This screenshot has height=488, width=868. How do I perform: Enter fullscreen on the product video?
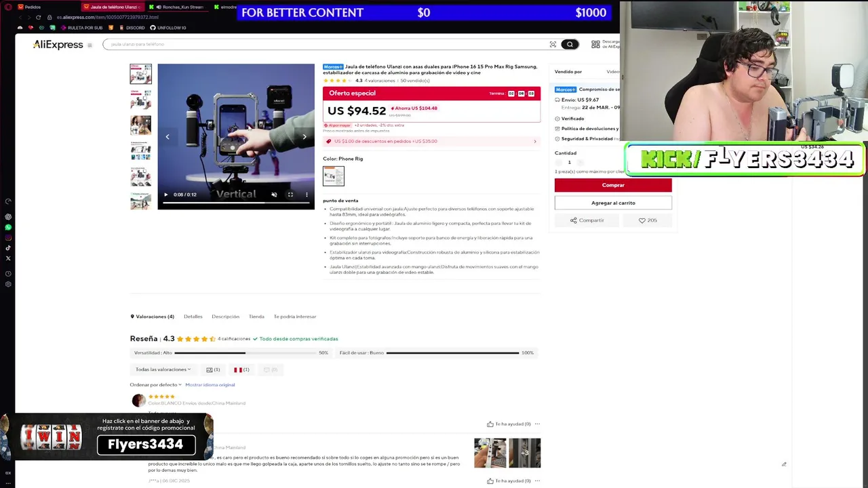pyautogui.click(x=290, y=195)
